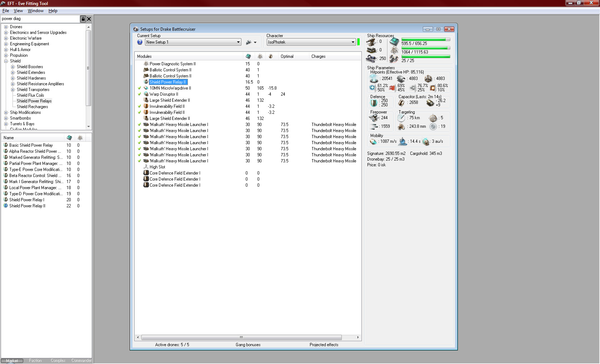The width and height of the screenshot is (600, 364).
Task: Click the calibration icon showing 250
Action: tap(371, 59)
